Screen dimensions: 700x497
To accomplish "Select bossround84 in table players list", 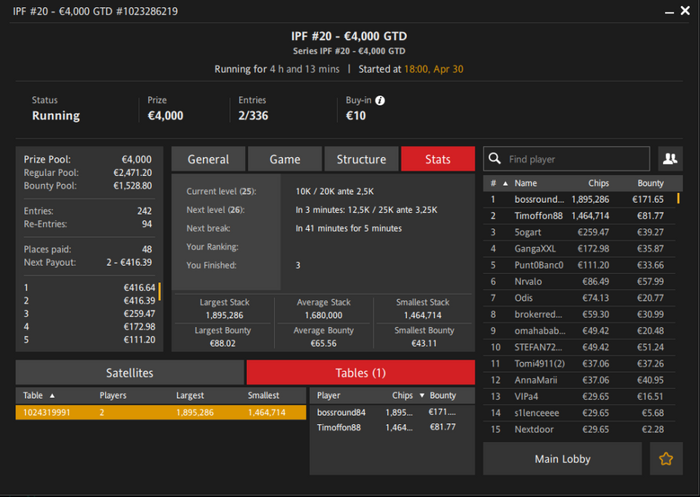I will (x=392, y=412).
